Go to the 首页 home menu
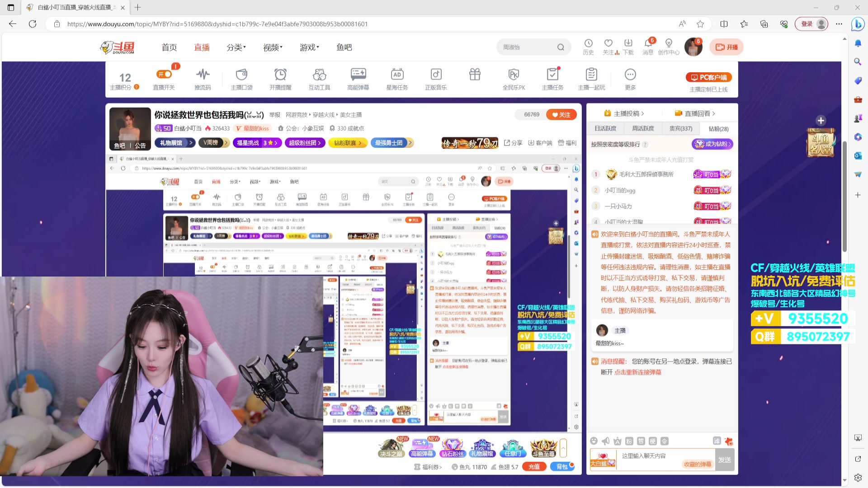The image size is (868, 488). 169,47
